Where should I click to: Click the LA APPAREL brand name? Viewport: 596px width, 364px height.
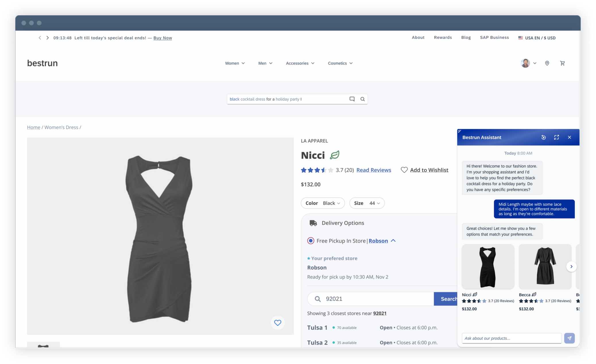(x=314, y=141)
